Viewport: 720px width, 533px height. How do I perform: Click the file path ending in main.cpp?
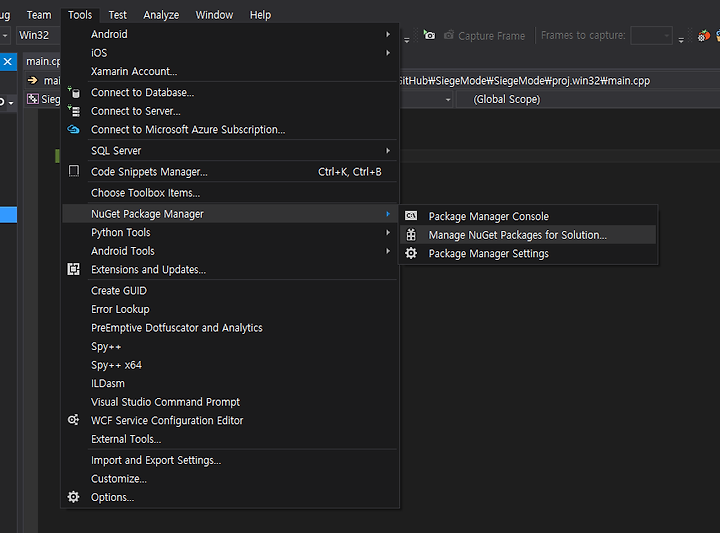tap(524, 81)
